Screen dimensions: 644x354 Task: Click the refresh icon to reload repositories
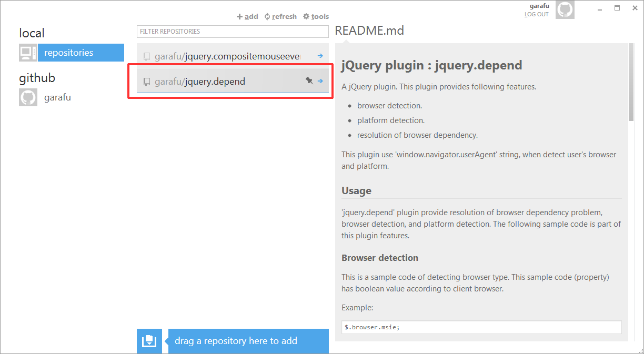(266, 16)
